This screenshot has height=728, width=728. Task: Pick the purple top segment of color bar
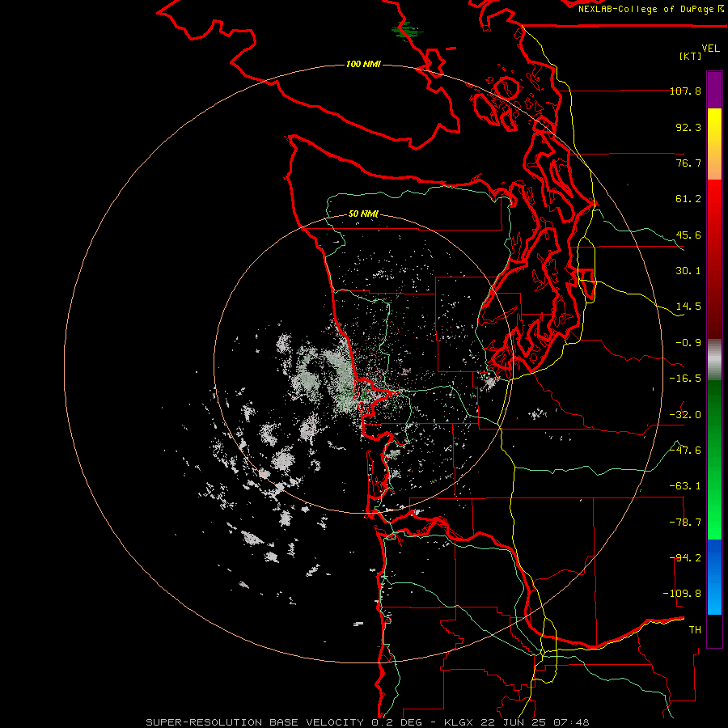coord(714,90)
